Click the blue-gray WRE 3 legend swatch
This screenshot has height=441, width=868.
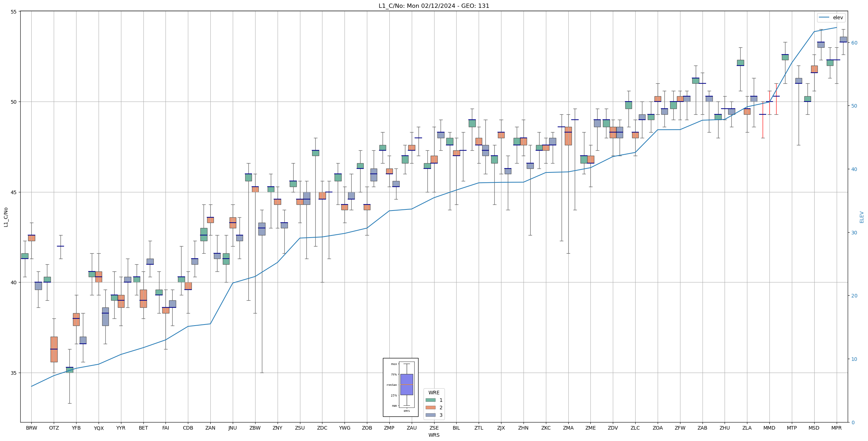click(430, 415)
